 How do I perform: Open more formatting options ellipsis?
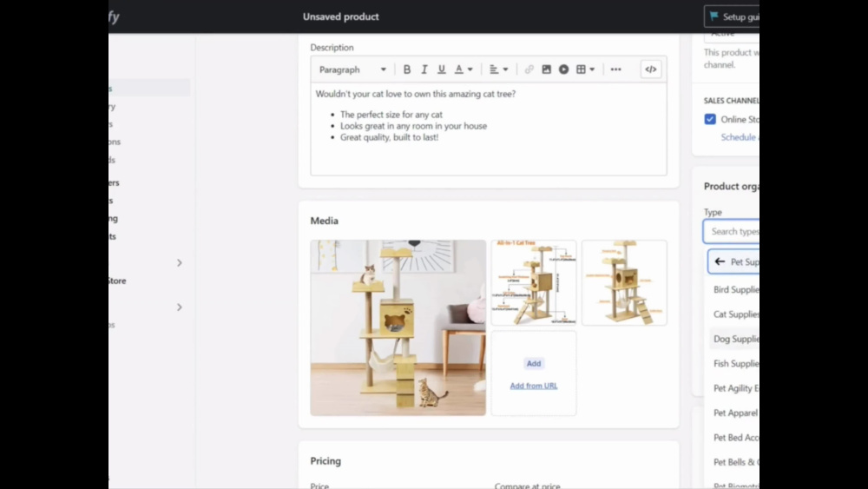(x=615, y=69)
